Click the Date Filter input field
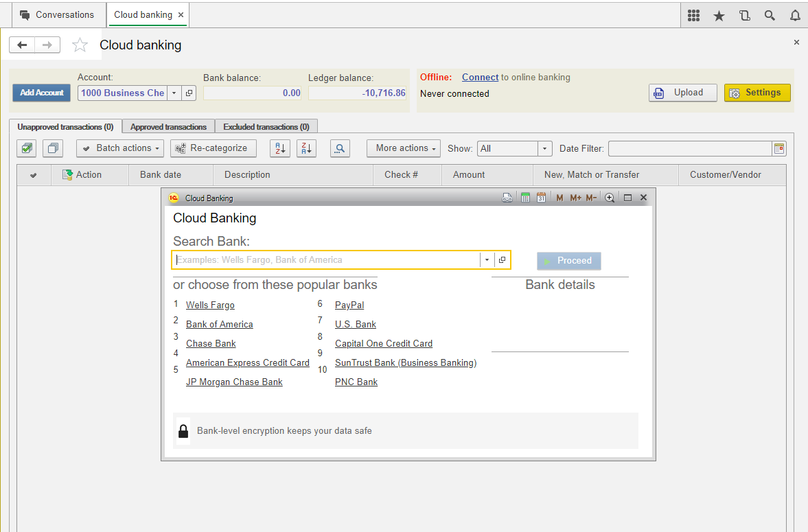The height and width of the screenshot is (532, 808). tap(690, 148)
